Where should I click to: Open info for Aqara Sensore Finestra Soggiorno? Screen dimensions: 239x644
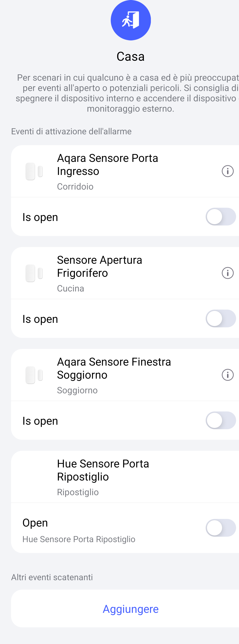click(x=228, y=375)
